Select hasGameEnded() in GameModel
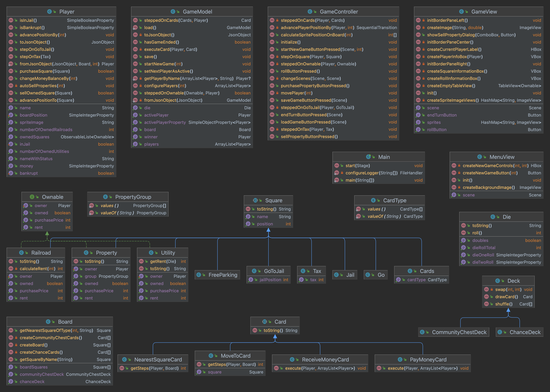Screen dimensions: 550x392 (192, 42)
